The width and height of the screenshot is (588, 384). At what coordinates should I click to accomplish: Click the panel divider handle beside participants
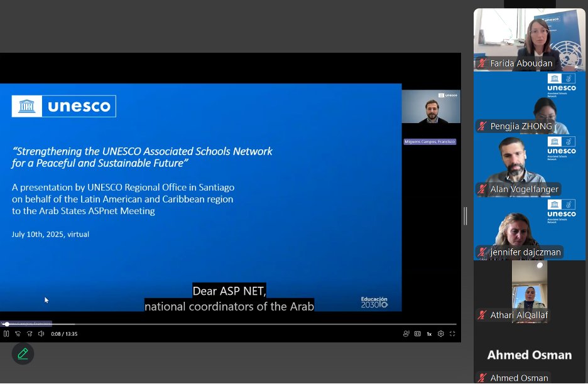coord(465,216)
